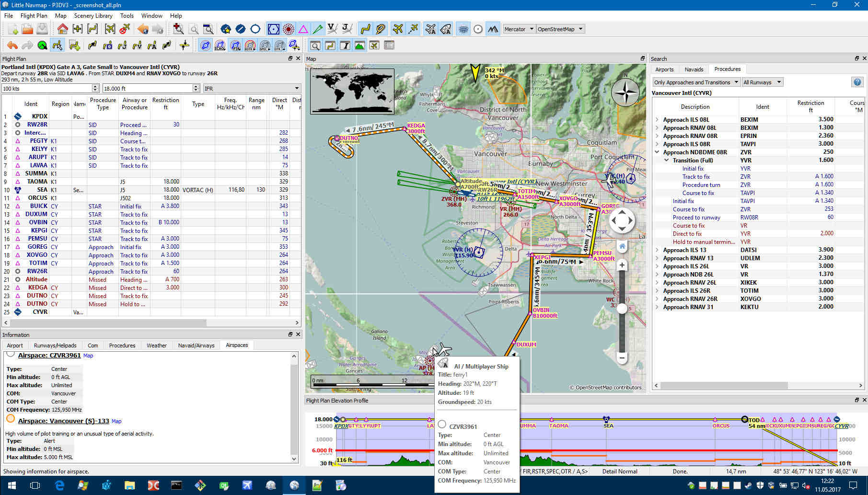Viewport: 868px width, 495px height.
Task: Click the Select Start Position icon
Action: pyautogui.click(x=58, y=46)
